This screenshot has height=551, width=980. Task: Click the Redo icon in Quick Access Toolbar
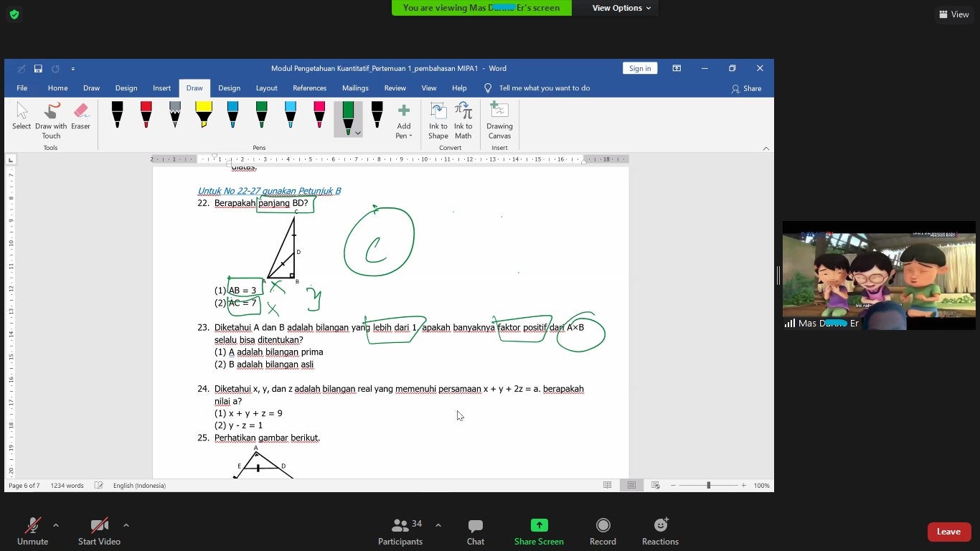click(x=55, y=69)
